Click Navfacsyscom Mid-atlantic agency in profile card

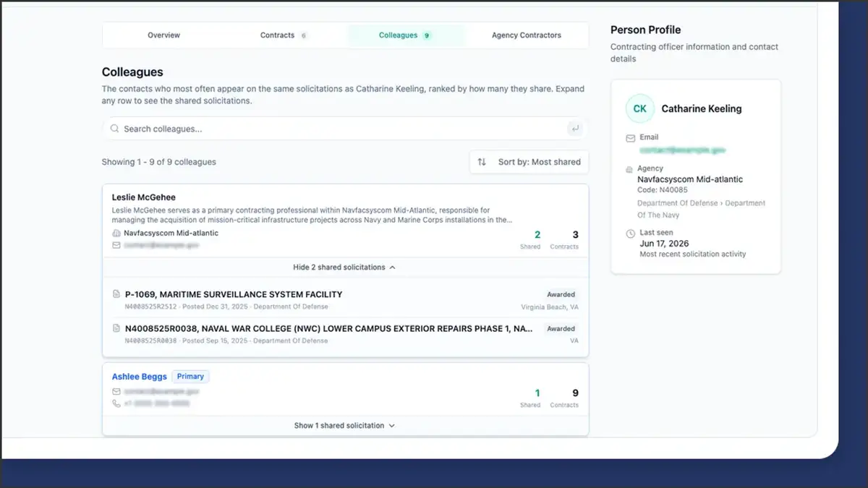click(690, 179)
